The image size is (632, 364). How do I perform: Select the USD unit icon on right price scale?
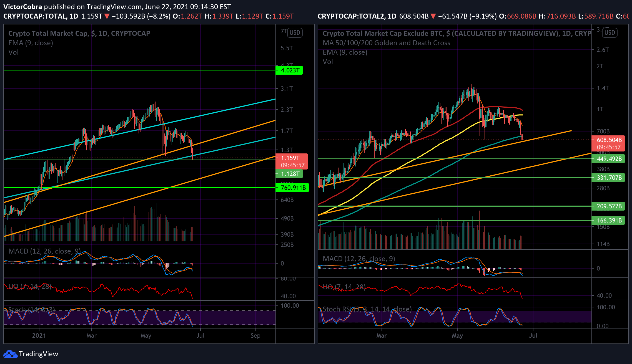(610, 32)
